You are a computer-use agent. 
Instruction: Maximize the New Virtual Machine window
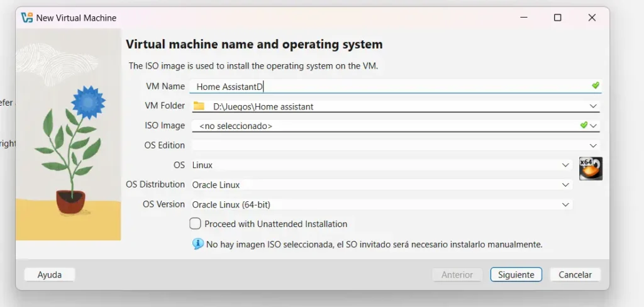click(557, 18)
